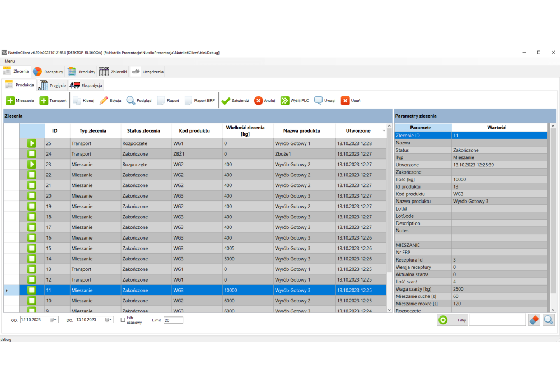Delete order with Usuń
This screenshot has height=392, width=560.
pyautogui.click(x=351, y=101)
